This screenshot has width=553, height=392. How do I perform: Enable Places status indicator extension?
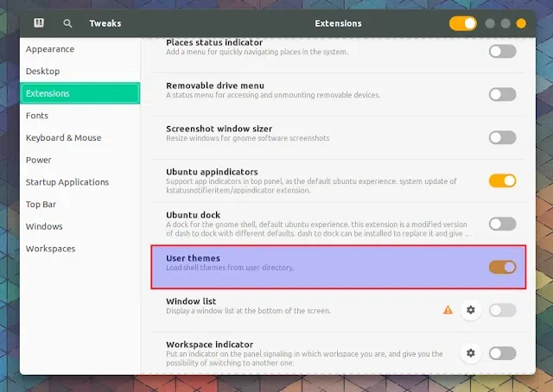click(503, 52)
